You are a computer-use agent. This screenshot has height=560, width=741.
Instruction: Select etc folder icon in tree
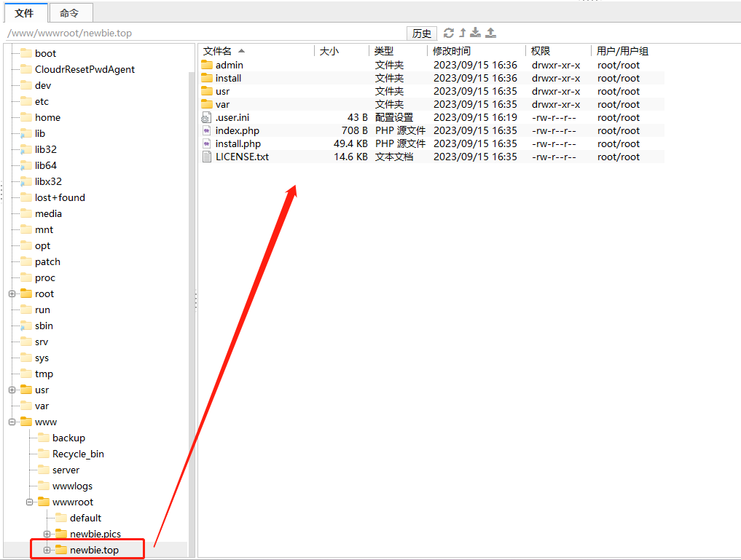point(26,101)
